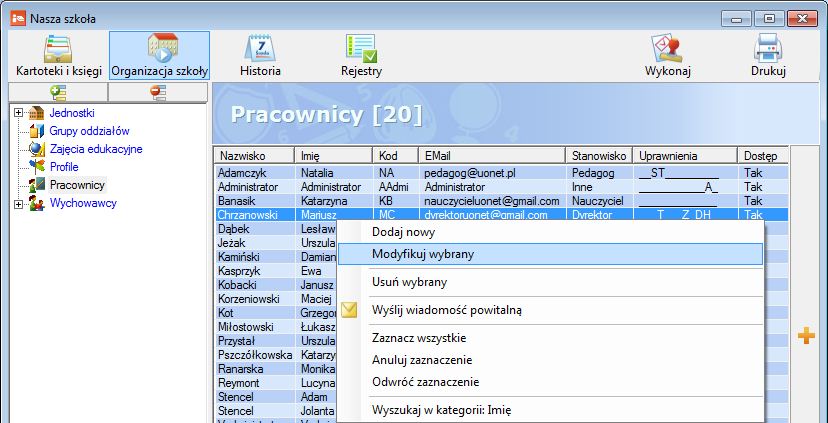Sort table by Imię column header

point(333,156)
